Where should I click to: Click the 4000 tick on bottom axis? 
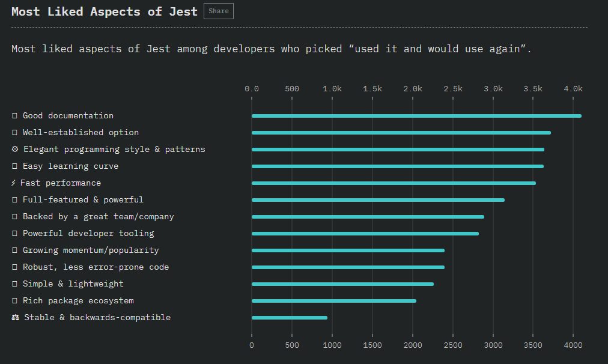573,345
